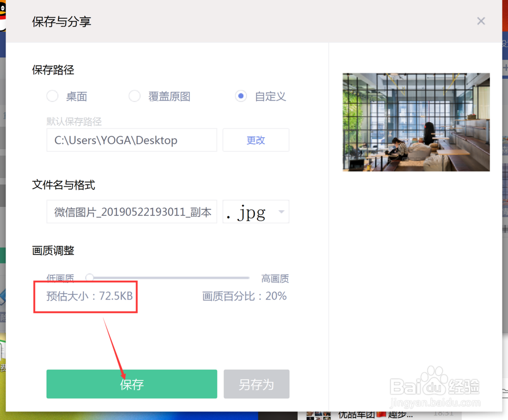The width and height of the screenshot is (508, 420).
Task: Click the 高画质 label
Action: point(275,278)
